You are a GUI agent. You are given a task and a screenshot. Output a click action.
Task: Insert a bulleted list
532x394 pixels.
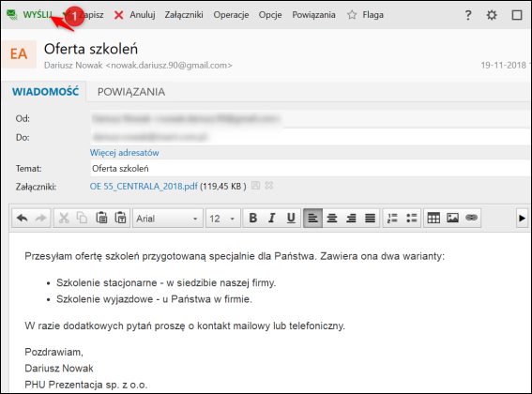pyautogui.click(x=411, y=218)
